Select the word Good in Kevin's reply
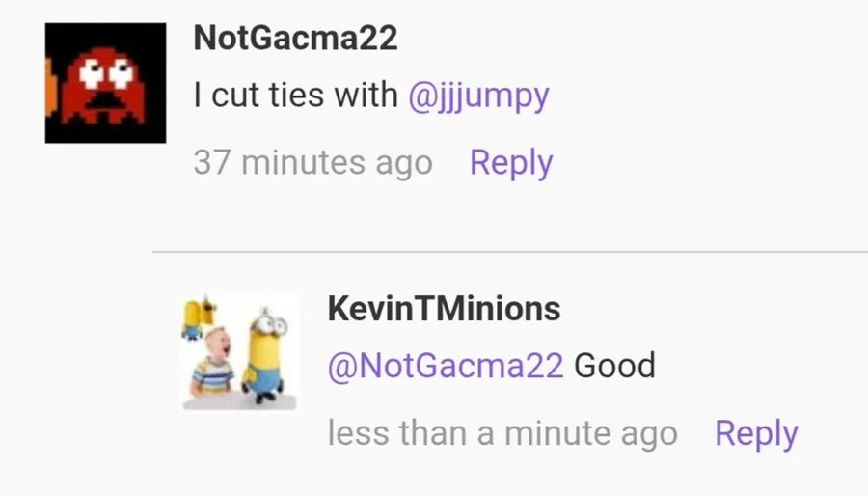Viewport: 868px width, 496px height. [614, 366]
